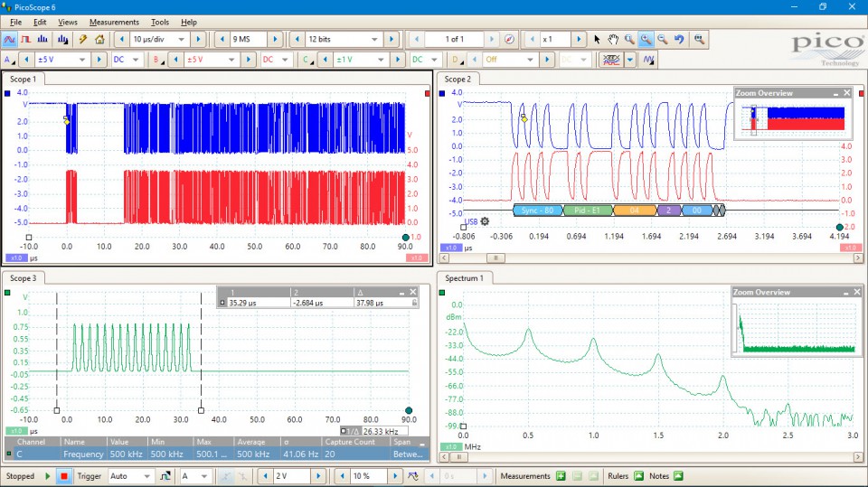Open the Tools menu
Screen dimensions: 868x487
point(160,22)
